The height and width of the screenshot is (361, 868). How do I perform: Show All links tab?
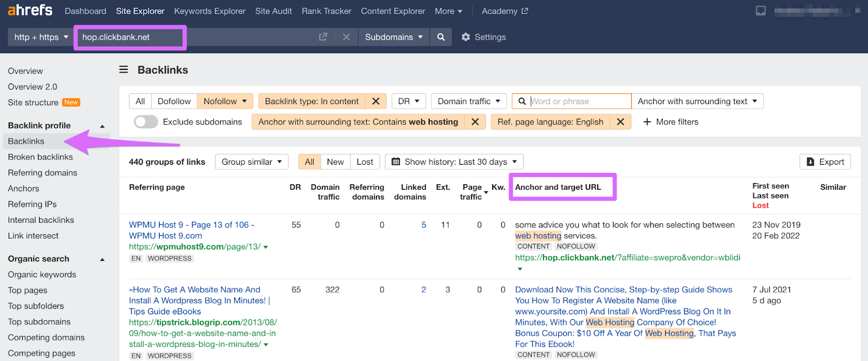coord(309,162)
